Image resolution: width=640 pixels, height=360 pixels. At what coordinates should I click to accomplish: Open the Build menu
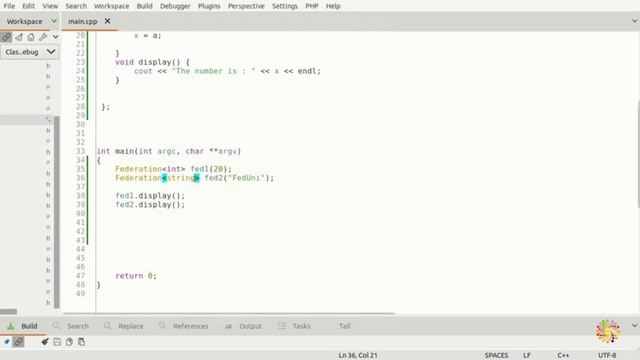[x=144, y=6]
